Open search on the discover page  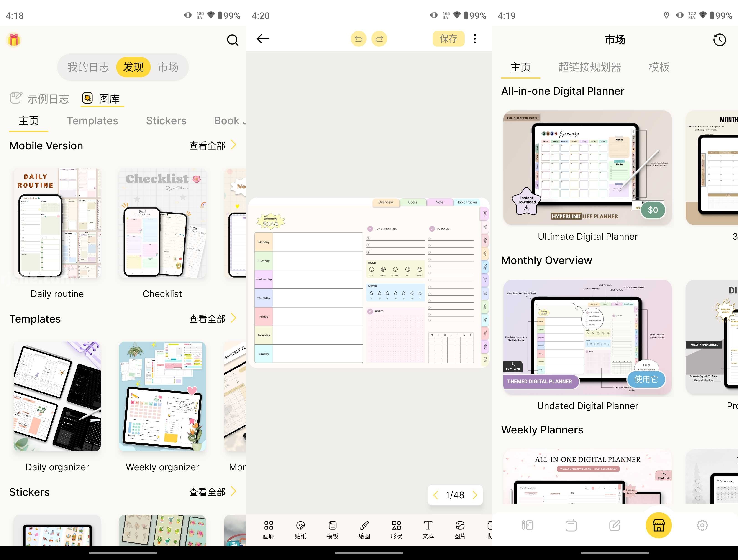(x=233, y=40)
